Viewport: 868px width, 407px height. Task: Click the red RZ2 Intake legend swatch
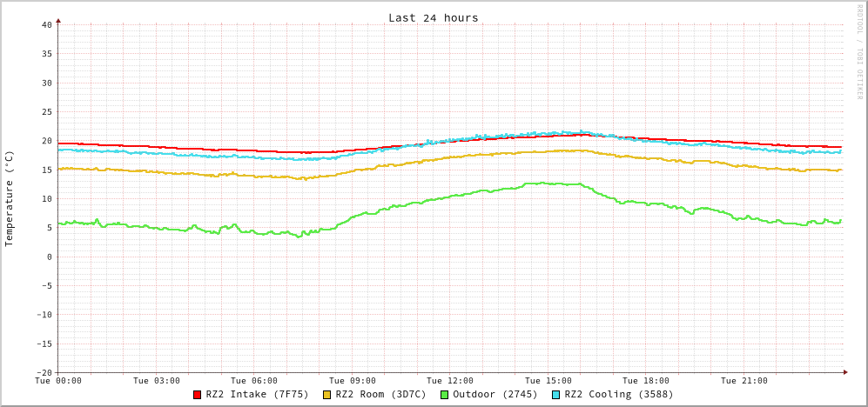pos(198,395)
